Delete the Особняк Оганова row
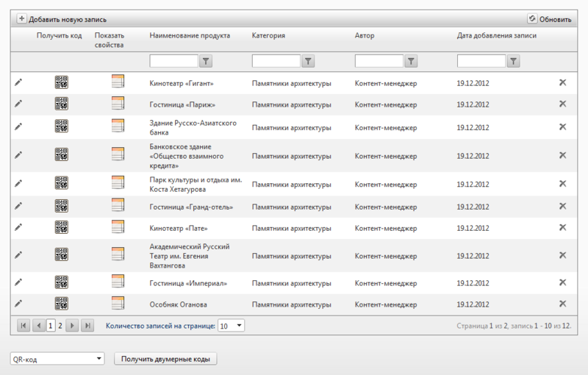Screen dimensions: 588x375 pyautogui.click(x=562, y=304)
